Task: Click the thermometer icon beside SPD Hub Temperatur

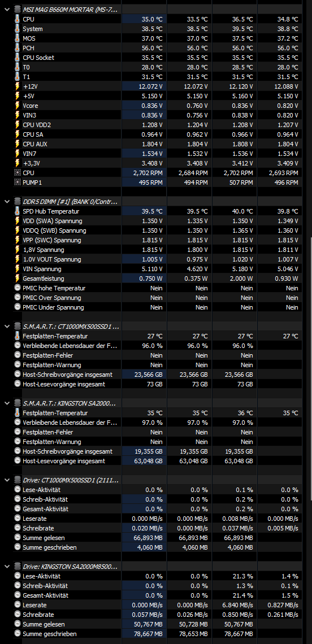Action: pyautogui.click(x=18, y=211)
